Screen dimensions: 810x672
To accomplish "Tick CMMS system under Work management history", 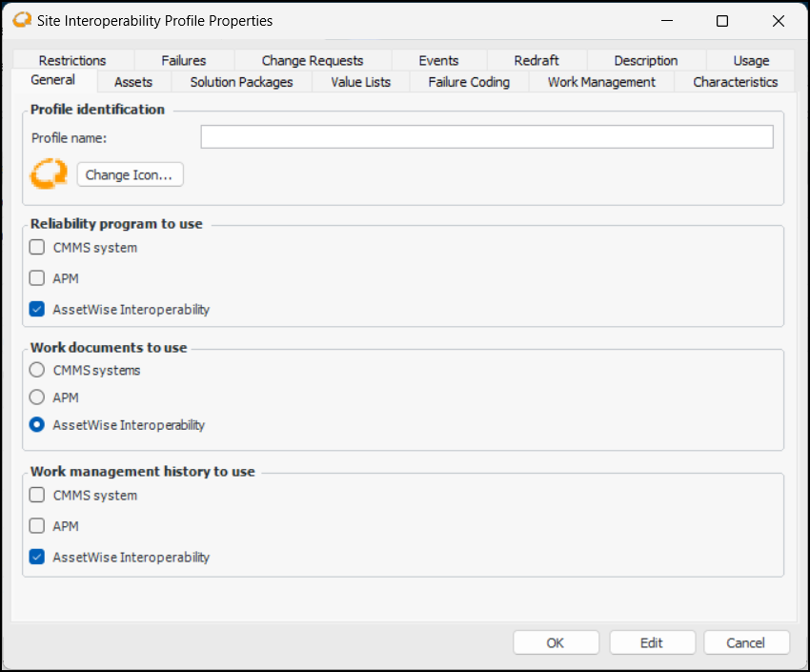I will [36, 495].
